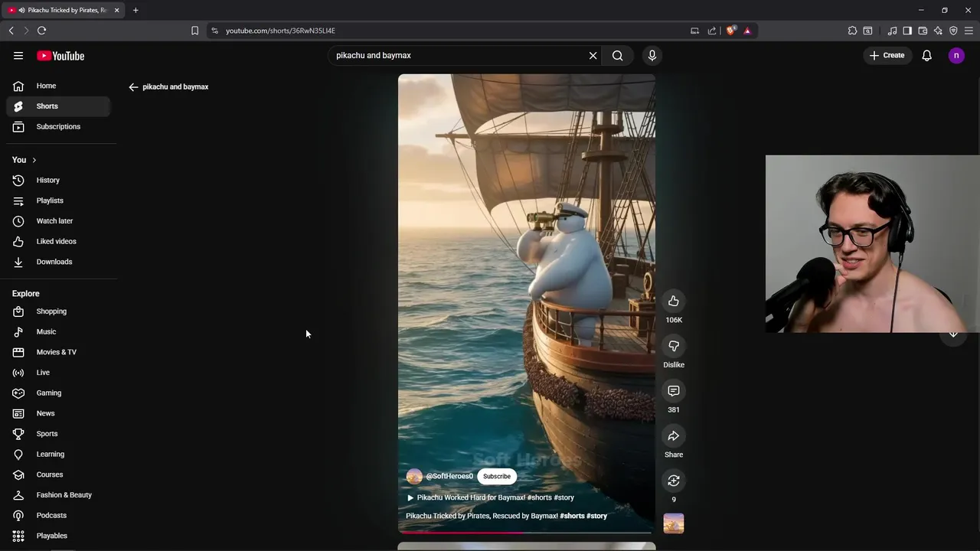Click the address bar URL
This screenshot has width=980, height=551.
click(x=280, y=31)
